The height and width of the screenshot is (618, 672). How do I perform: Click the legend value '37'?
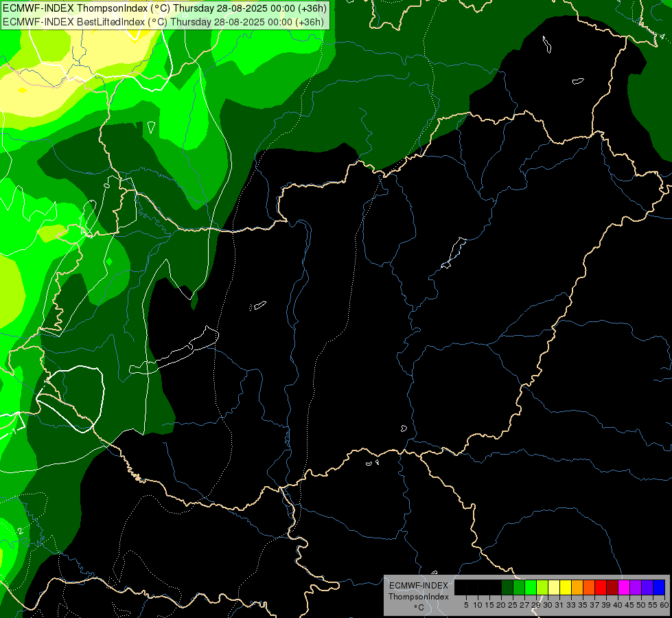point(595,605)
